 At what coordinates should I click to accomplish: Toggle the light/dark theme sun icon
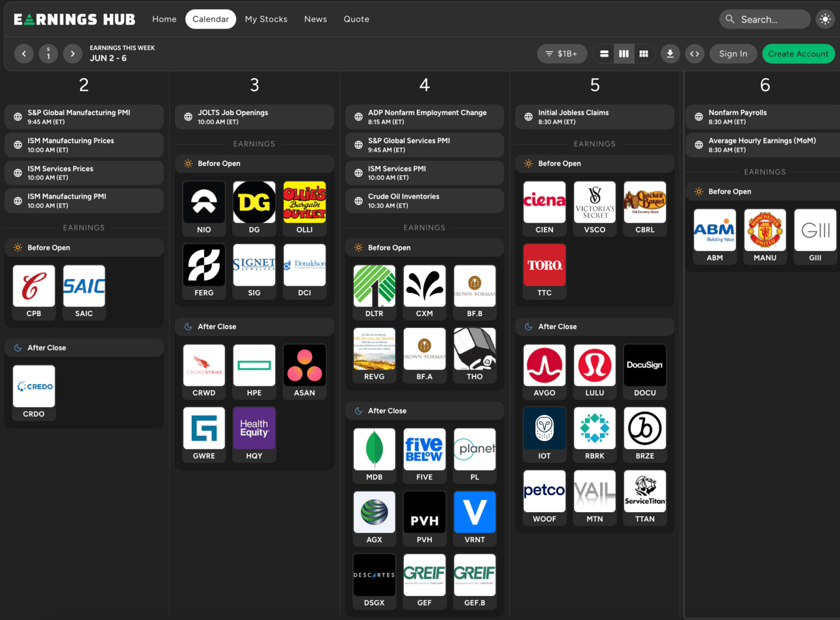825,20
